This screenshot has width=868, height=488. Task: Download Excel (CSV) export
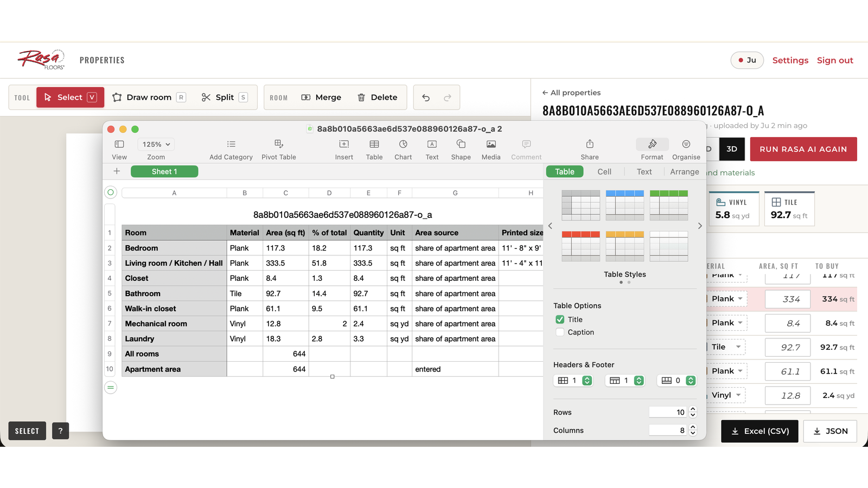[759, 431]
